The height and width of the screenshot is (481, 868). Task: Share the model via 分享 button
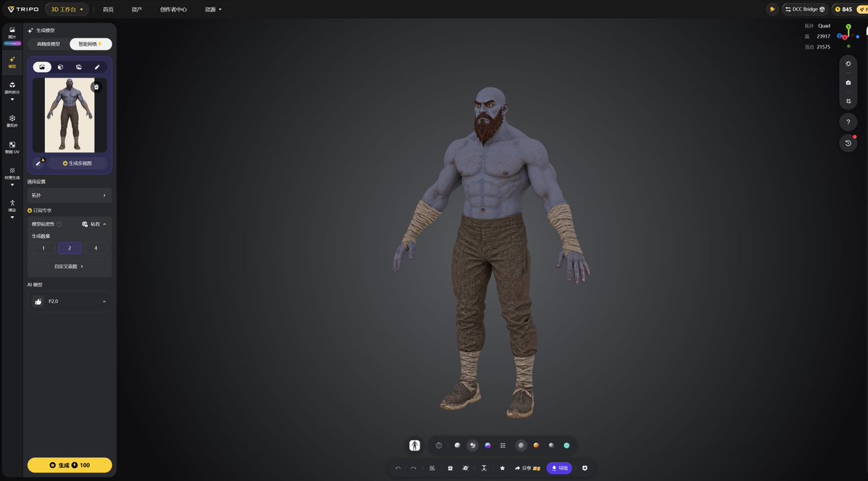pos(527,468)
